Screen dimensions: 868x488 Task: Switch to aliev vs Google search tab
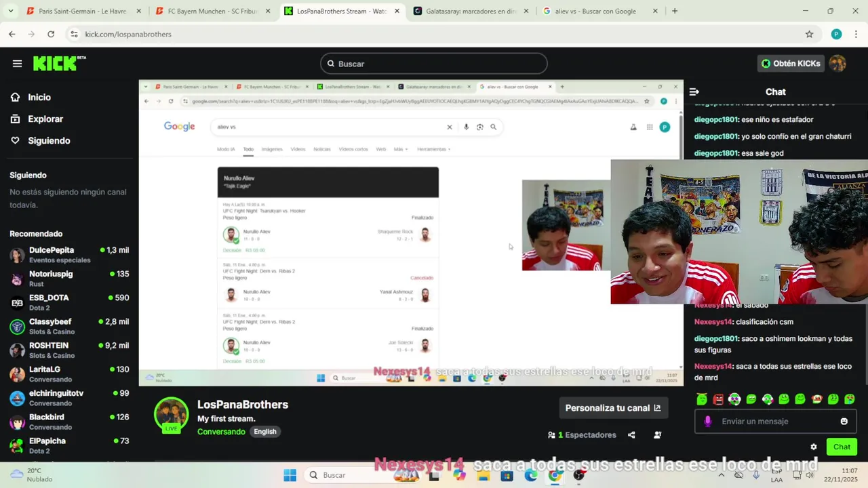point(599,11)
